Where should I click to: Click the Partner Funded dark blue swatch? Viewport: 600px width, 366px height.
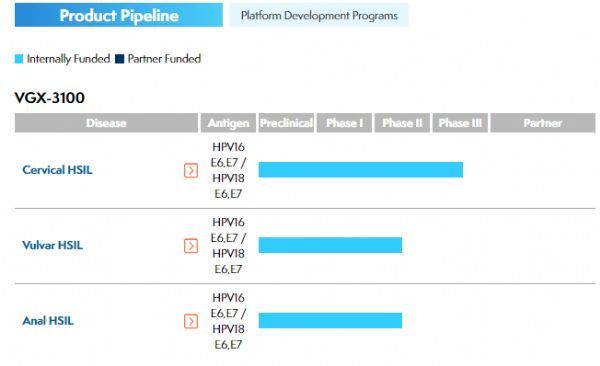pos(120,59)
